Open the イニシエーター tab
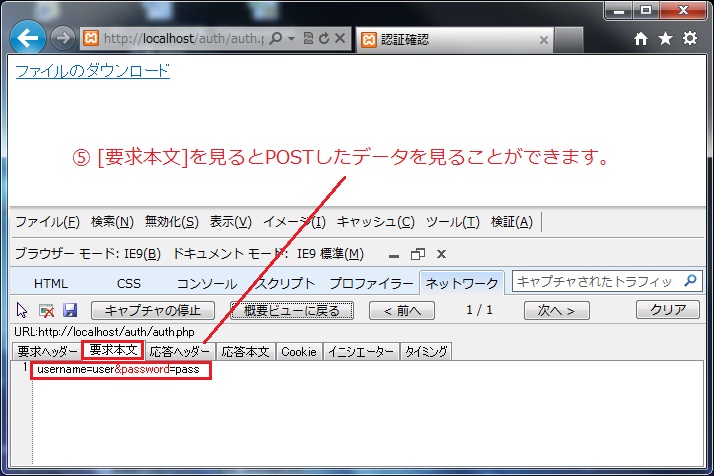The height and width of the screenshot is (476, 714). (x=361, y=352)
